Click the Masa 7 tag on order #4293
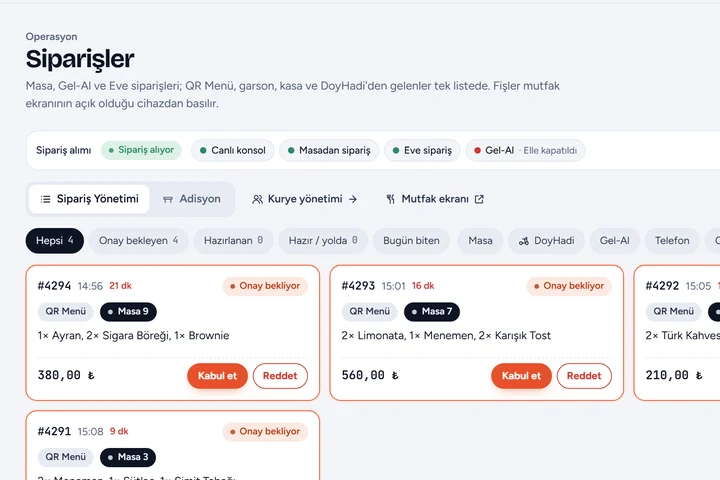This screenshot has width=720, height=480. tap(432, 311)
